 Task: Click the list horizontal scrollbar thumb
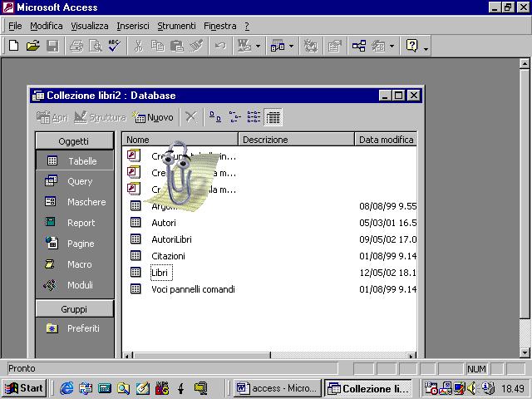[x=202, y=356]
